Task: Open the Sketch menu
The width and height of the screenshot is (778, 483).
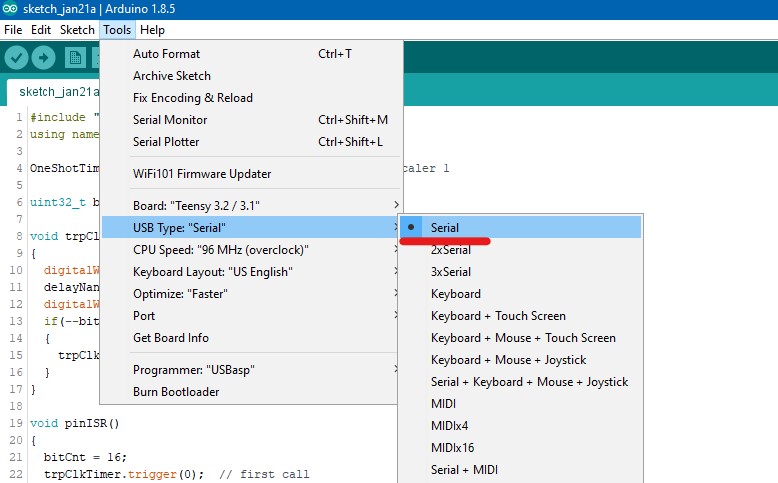Action: [x=77, y=30]
